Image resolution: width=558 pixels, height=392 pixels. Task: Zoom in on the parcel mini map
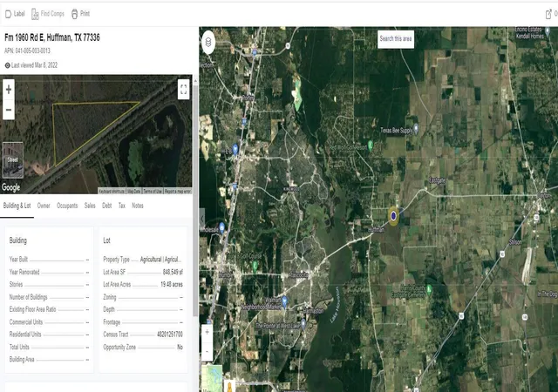point(9,89)
